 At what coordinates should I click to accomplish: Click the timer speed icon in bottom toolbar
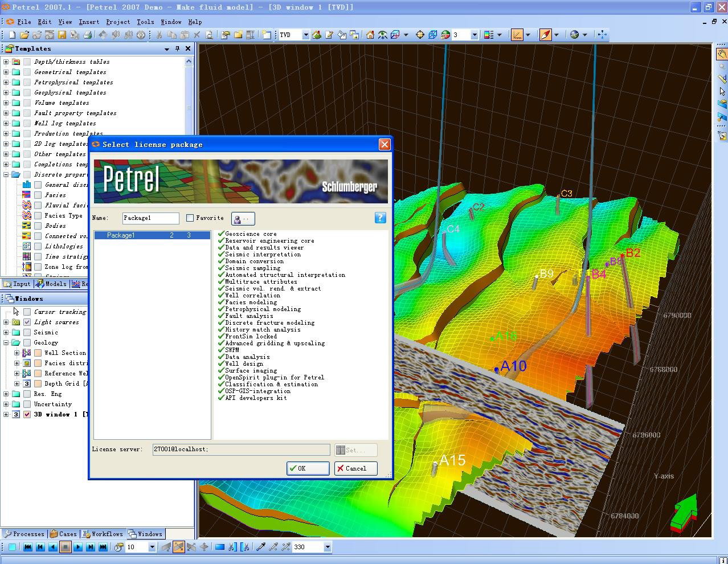pyautogui.click(x=118, y=547)
